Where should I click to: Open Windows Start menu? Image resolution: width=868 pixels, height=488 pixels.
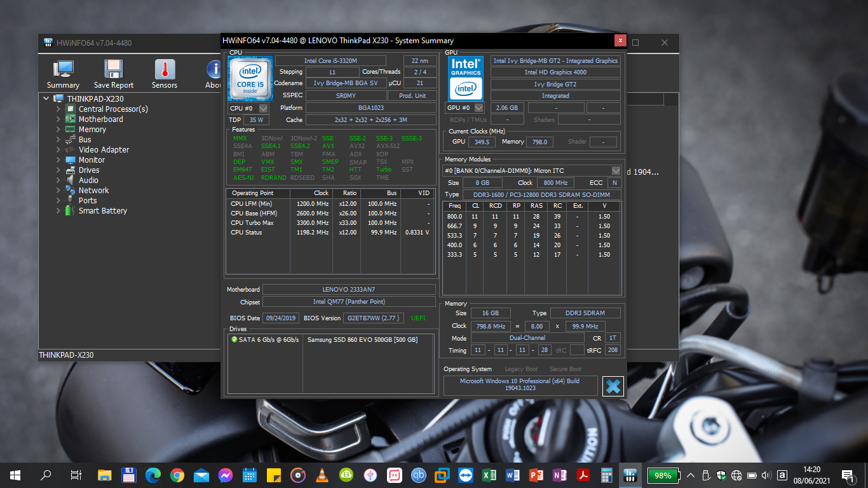pos(15,475)
